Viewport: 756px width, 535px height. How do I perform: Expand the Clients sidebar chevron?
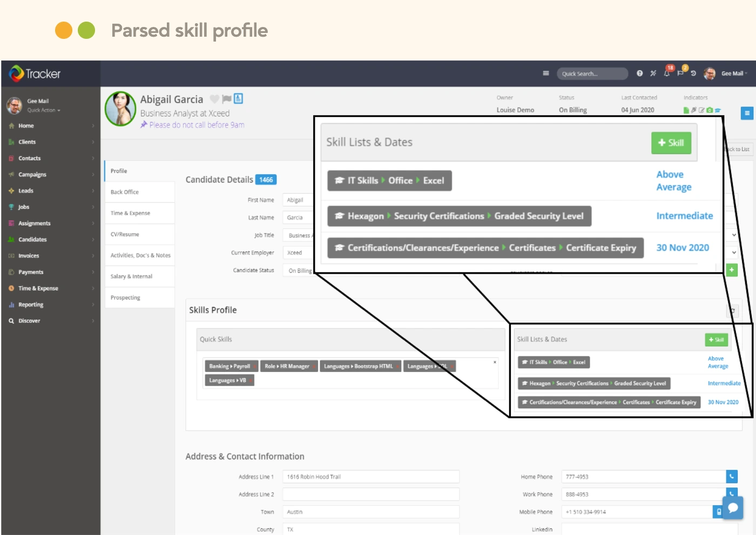[93, 142]
